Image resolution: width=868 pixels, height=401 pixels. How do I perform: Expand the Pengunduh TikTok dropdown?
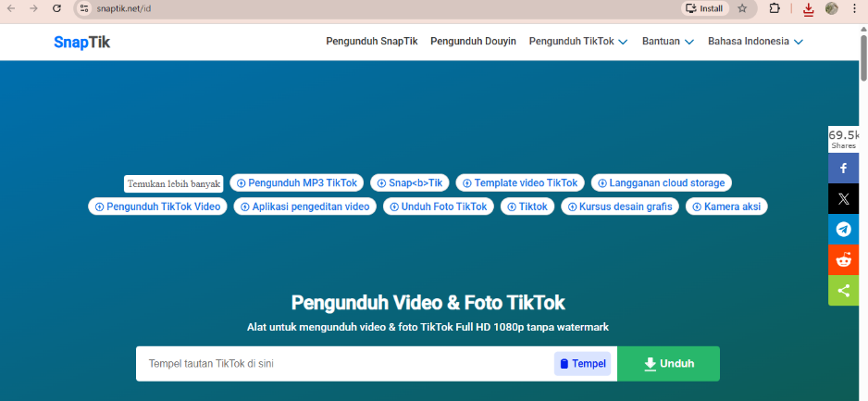[x=577, y=42]
